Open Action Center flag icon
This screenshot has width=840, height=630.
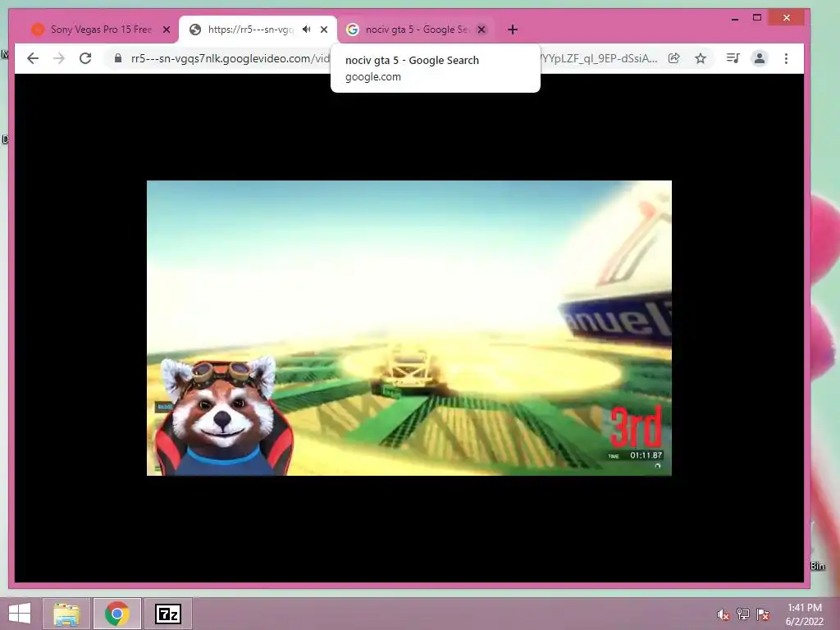coord(763,614)
